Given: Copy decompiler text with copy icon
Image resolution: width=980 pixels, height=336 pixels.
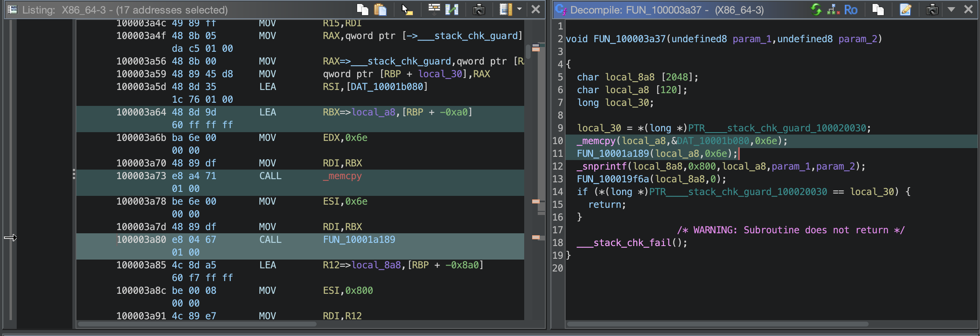Looking at the screenshot, I should point(878,9).
